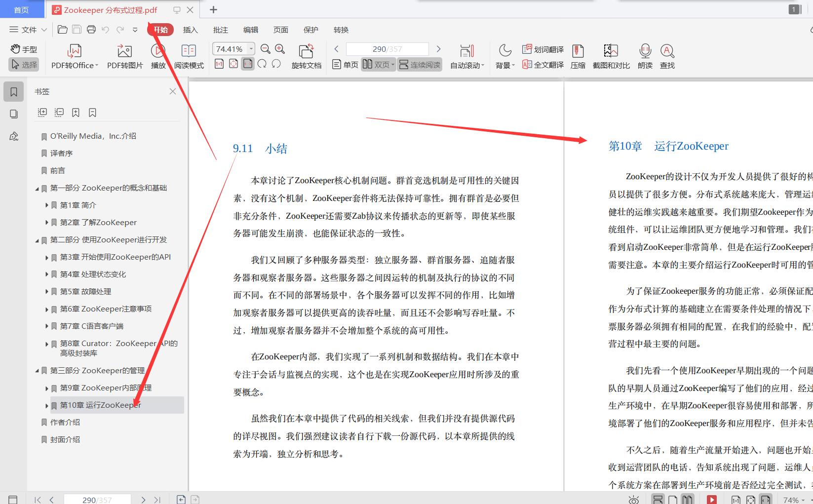The height and width of the screenshot is (504, 813).
Task: Open PDF转Office conversion tool
Action: (x=73, y=56)
